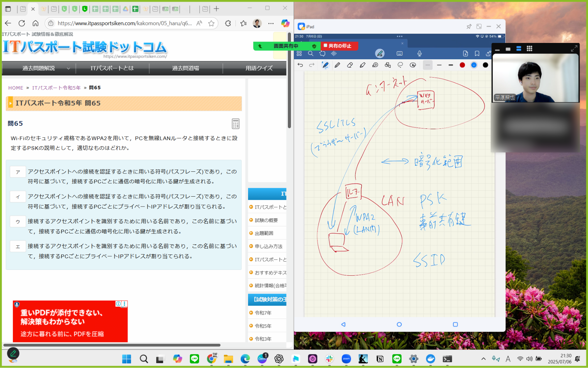Select the eraser tool in the notes toolbar

(350, 65)
